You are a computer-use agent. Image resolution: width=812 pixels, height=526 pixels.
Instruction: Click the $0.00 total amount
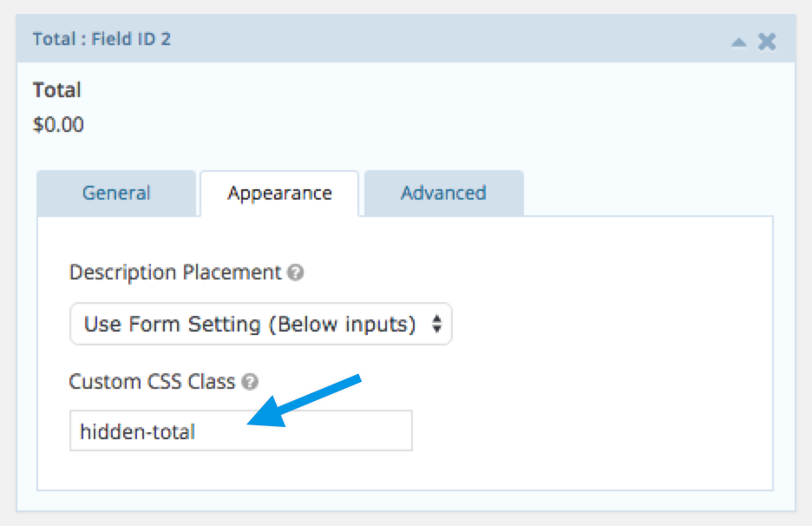(58, 124)
